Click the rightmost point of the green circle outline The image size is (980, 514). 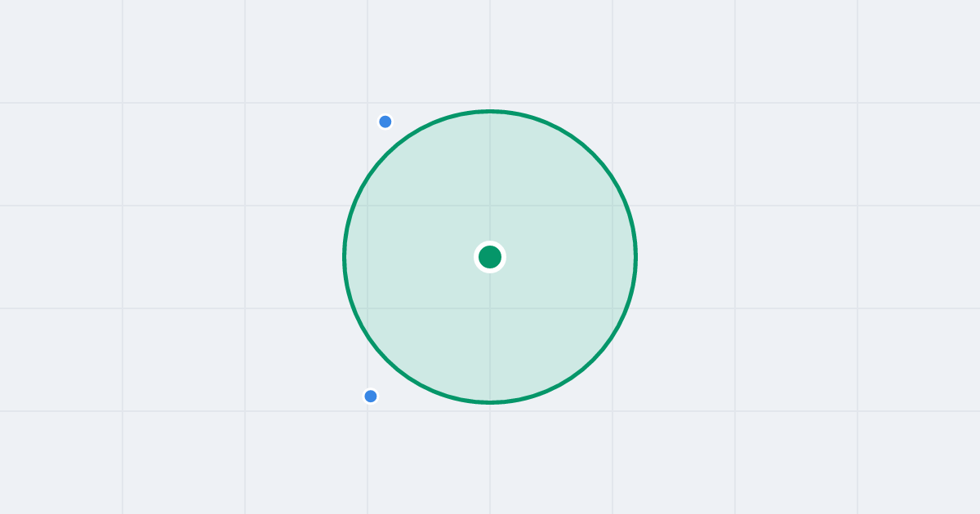(636, 257)
